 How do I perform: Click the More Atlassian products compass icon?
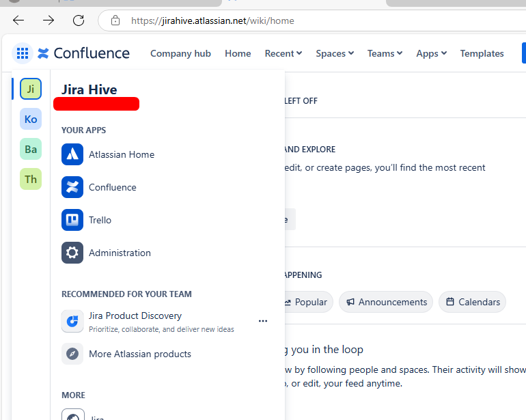coord(72,354)
